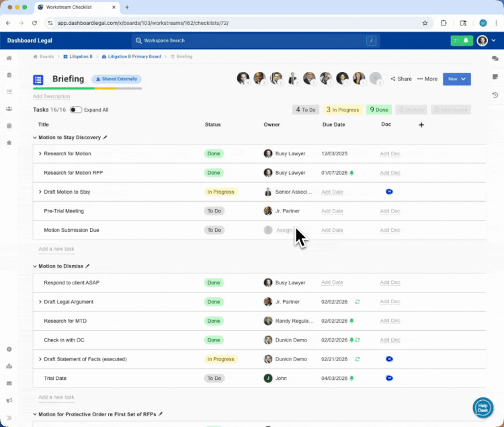
Task: Open the Home icon in left sidebar
Action: point(9,58)
